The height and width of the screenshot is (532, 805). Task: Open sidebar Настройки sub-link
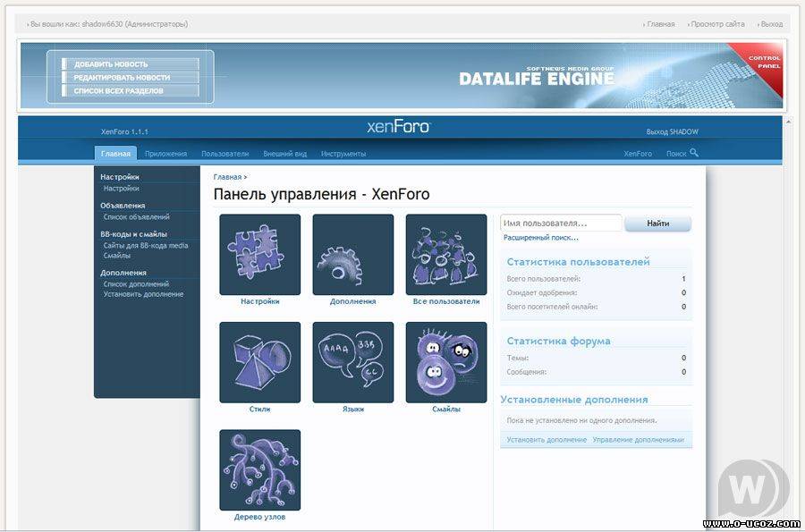click(121, 189)
